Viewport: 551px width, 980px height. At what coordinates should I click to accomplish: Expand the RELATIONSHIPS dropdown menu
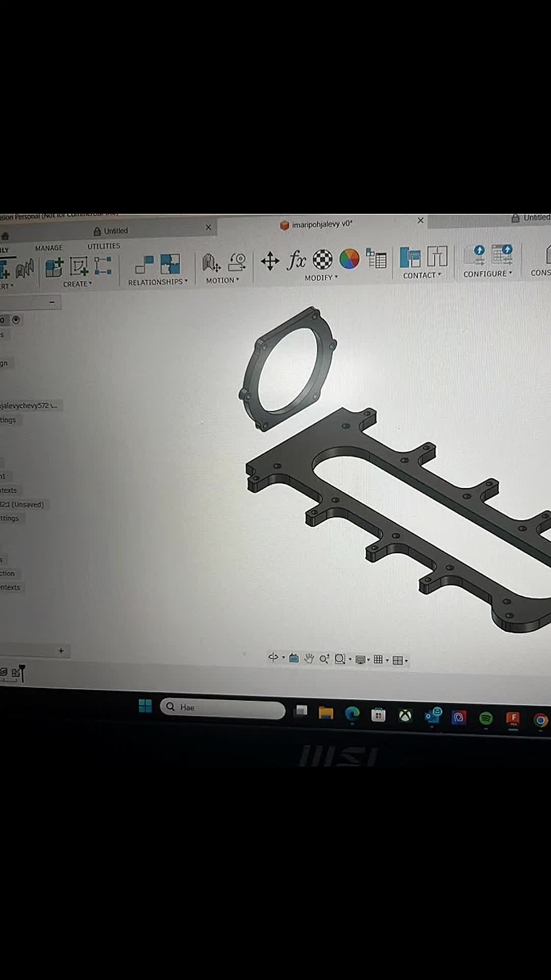[158, 282]
